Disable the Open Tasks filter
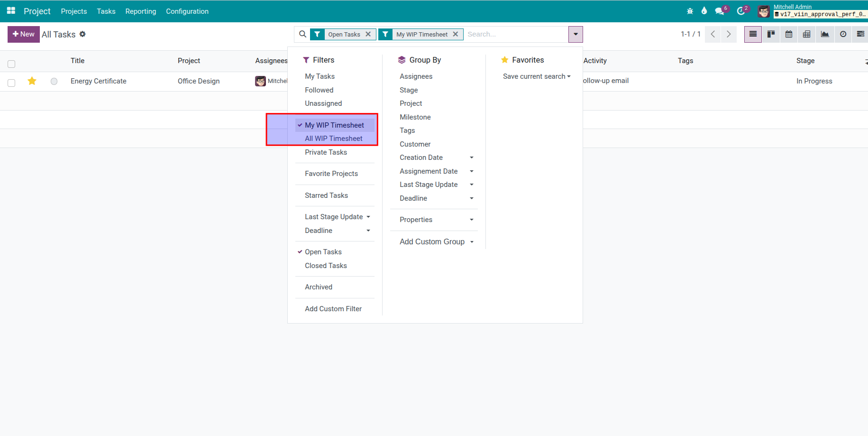 pyautogui.click(x=323, y=251)
